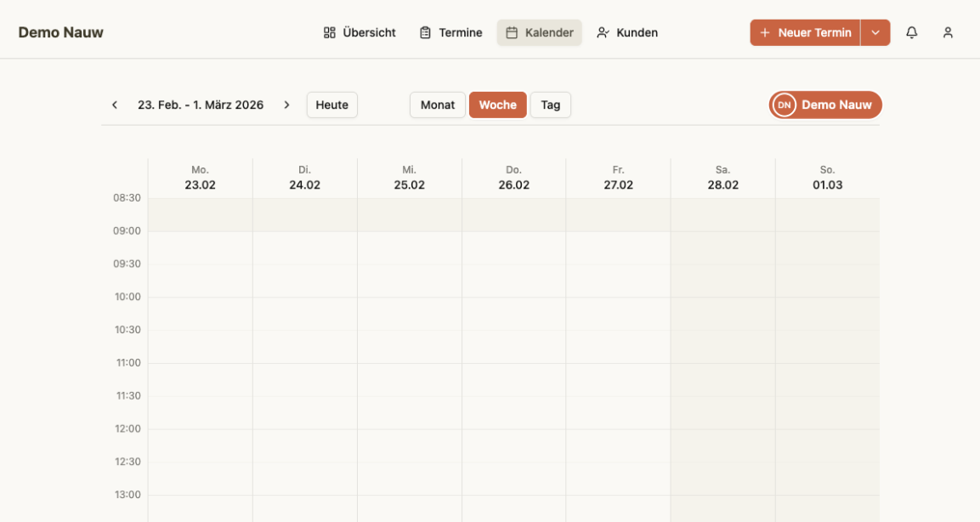Image resolution: width=980 pixels, height=522 pixels.
Task: Select the So. 01.03 day header
Action: [828, 178]
